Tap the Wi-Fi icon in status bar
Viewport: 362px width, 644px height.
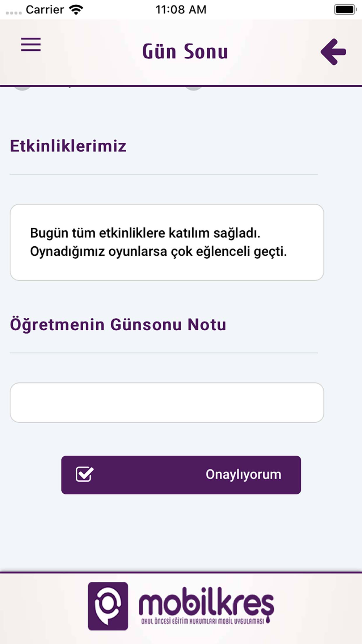click(x=76, y=10)
